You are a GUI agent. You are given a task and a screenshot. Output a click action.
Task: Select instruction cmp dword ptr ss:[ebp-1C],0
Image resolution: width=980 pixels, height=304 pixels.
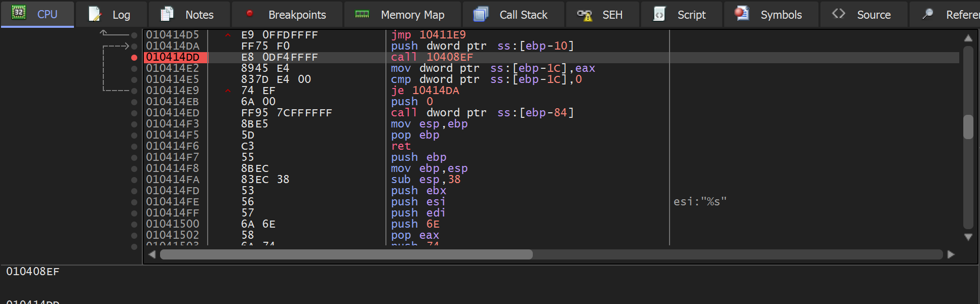pyautogui.click(x=486, y=80)
